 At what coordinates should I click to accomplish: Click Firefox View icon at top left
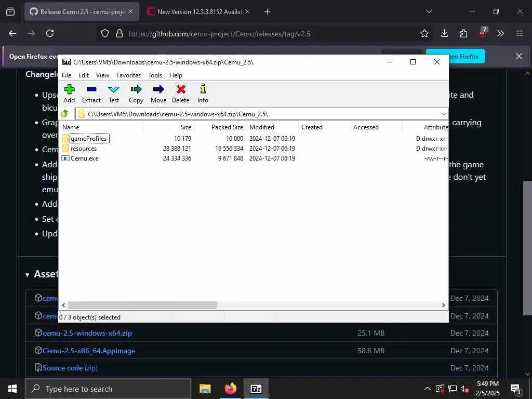click(x=10, y=11)
